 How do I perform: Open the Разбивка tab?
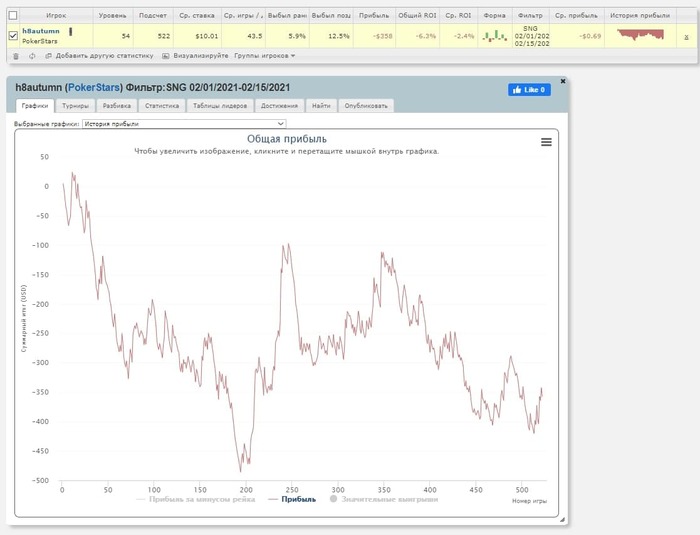pyautogui.click(x=117, y=106)
